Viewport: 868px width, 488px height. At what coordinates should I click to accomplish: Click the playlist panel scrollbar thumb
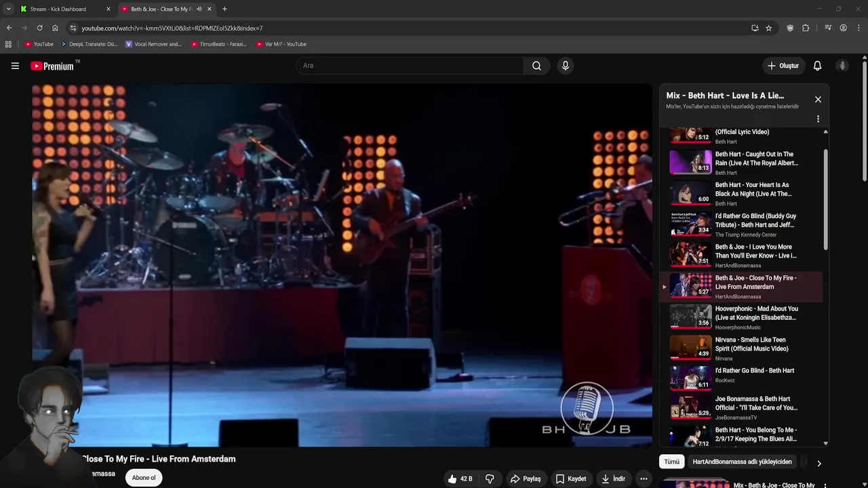(825, 200)
